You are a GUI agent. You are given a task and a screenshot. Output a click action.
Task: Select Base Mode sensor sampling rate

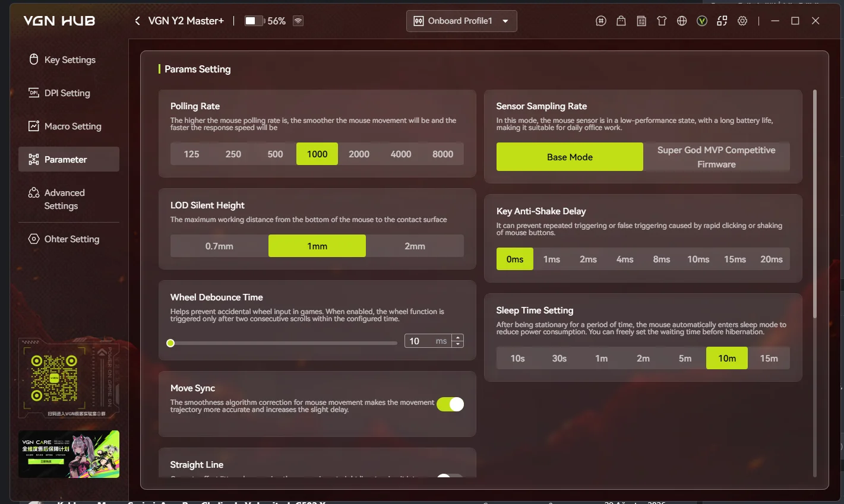570,157
